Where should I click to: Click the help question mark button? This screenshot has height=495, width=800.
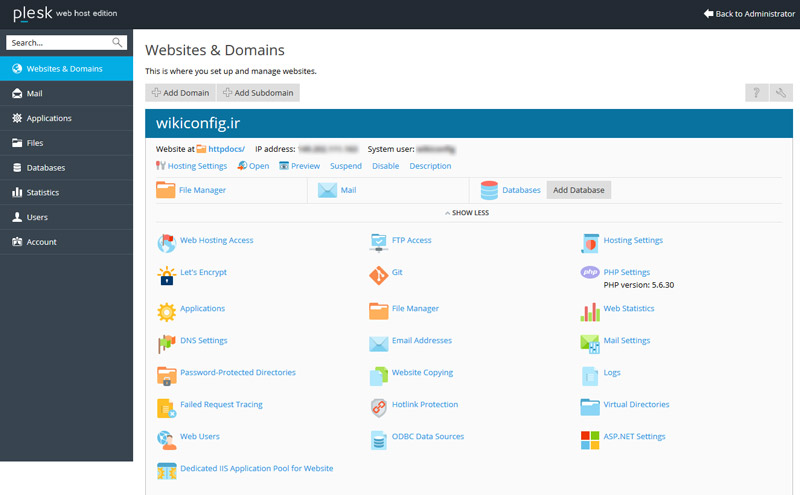point(757,92)
